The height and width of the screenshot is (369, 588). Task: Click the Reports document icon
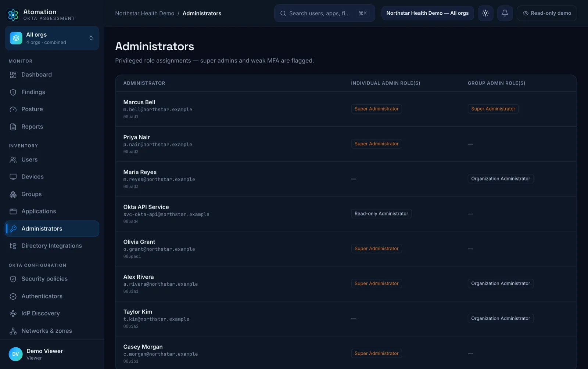13,127
